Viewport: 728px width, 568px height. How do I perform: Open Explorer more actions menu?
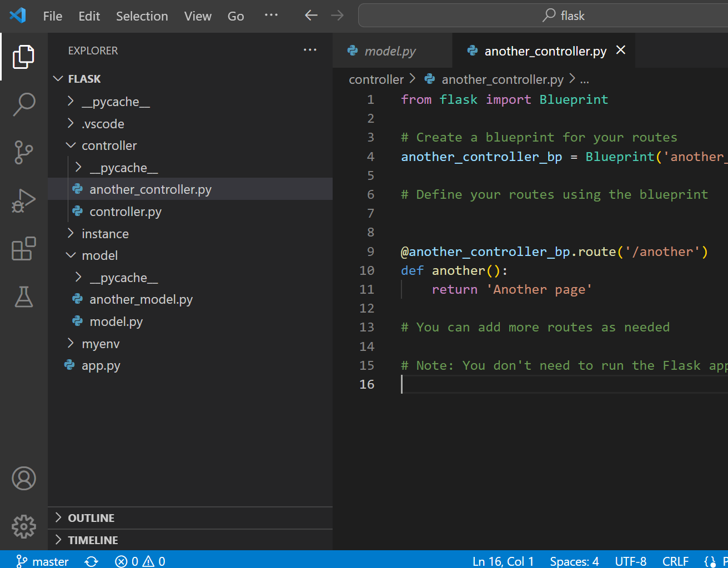[x=310, y=50]
